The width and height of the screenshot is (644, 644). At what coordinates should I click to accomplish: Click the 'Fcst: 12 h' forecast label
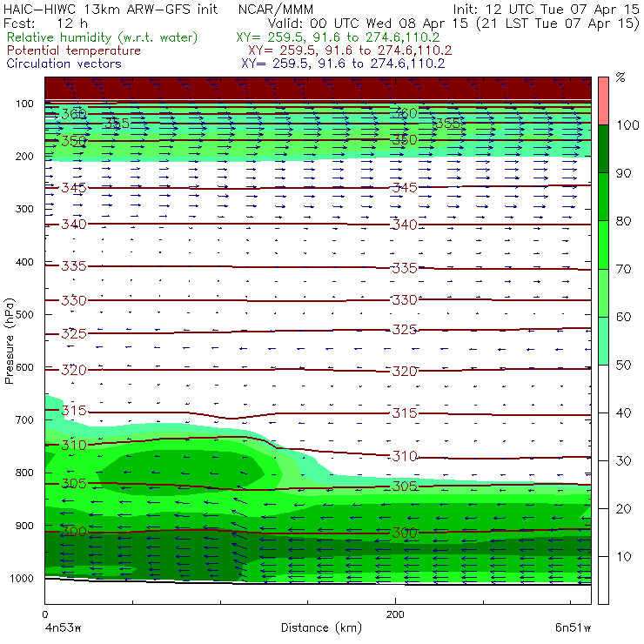click(45, 23)
